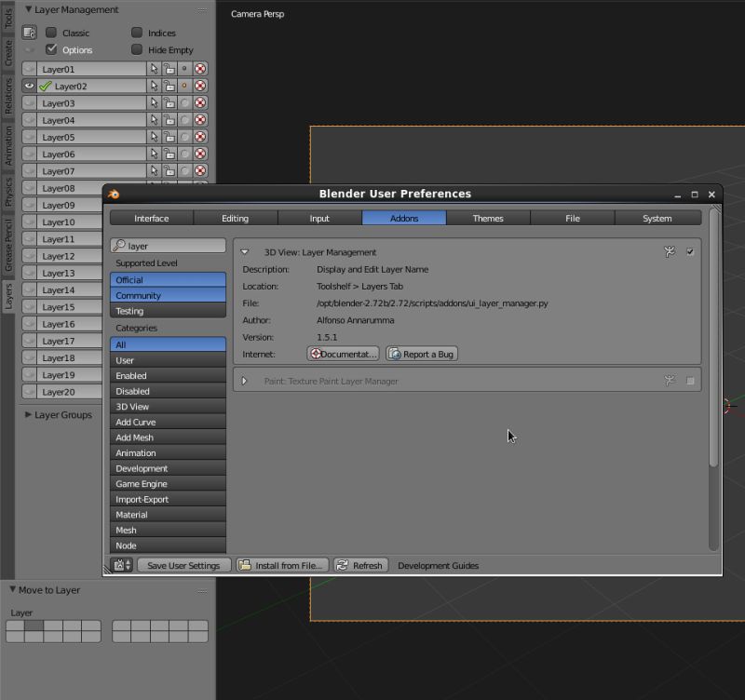This screenshot has height=700, width=745.
Task: Select all objects in Layer01 with the arrow icon
Action: coord(154,68)
